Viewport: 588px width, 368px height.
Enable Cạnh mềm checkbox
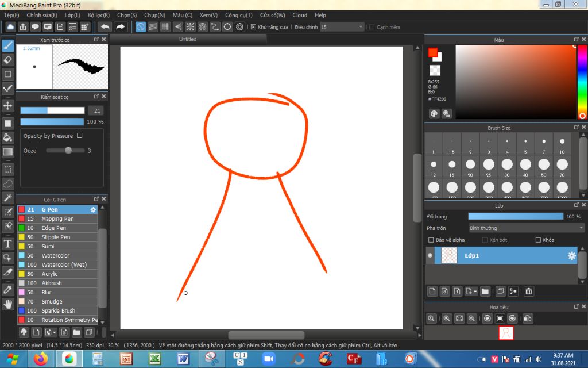click(372, 27)
